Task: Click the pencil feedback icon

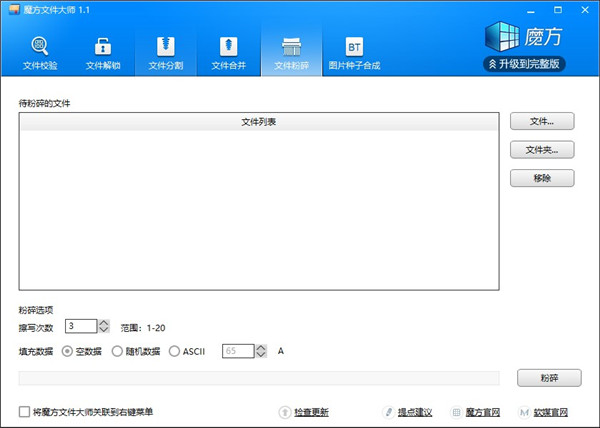Action: [x=388, y=412]
